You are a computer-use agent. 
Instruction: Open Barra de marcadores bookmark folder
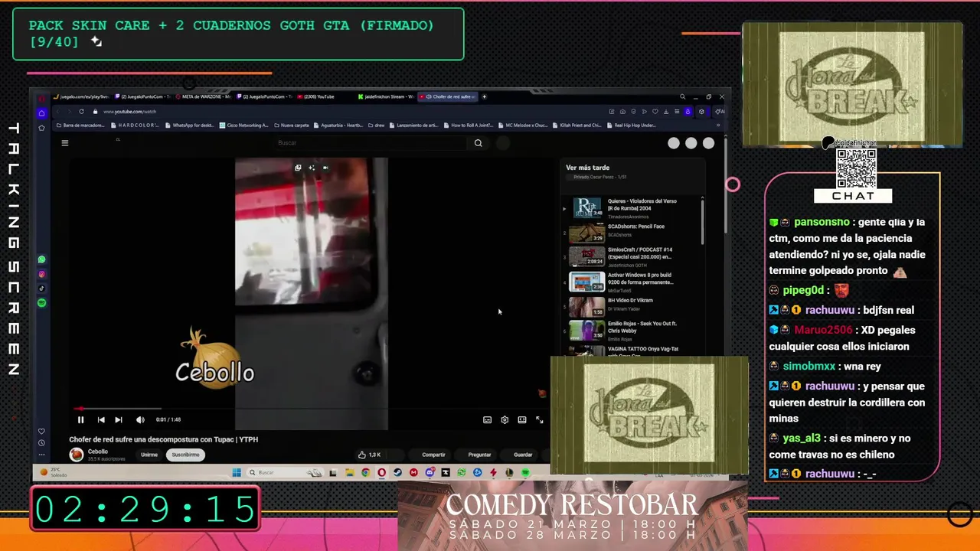click(x=80, y=125)
